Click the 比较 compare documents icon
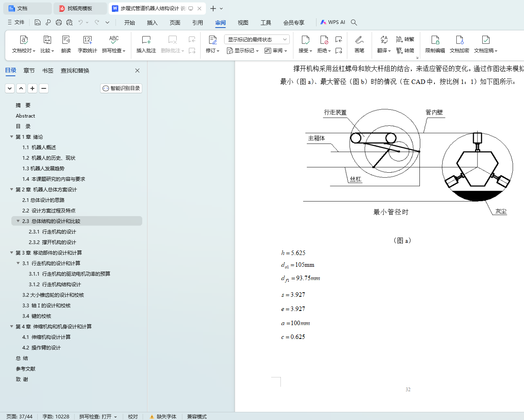524x420 pixels. (47, 40)
